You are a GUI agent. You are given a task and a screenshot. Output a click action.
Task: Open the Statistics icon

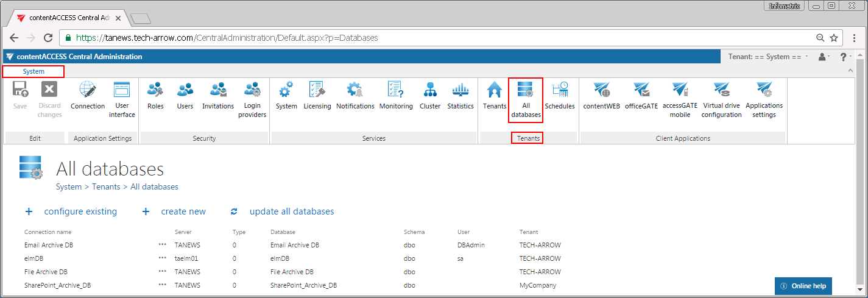pyautogui.click(x=460, y=96)
